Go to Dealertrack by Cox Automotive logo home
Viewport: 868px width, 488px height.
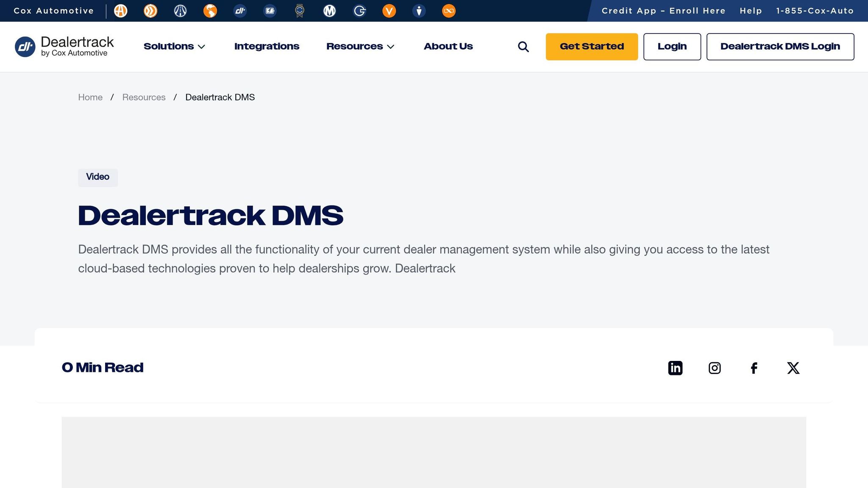click(64, 47)
